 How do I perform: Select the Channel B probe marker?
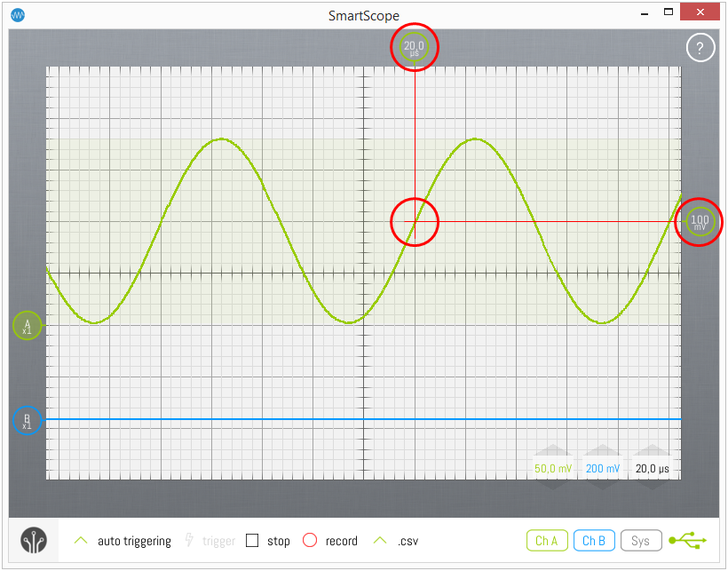(x=27, y=420)
